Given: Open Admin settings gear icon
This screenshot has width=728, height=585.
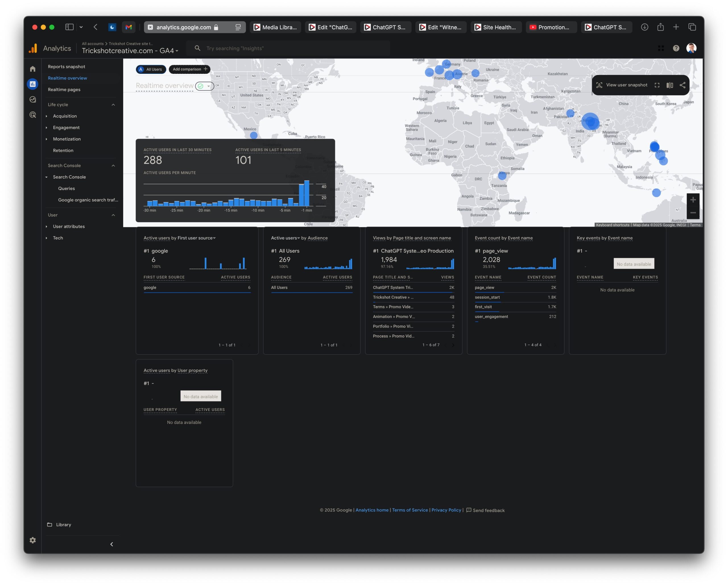Looking at the screenshot, I should (x=33, y=540).
